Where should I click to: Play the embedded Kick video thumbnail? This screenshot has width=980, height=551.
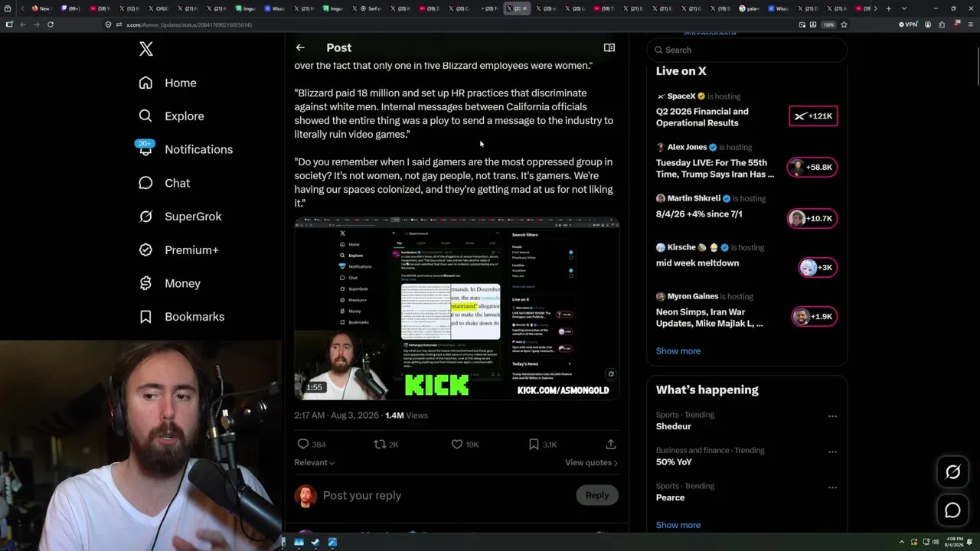457,308
